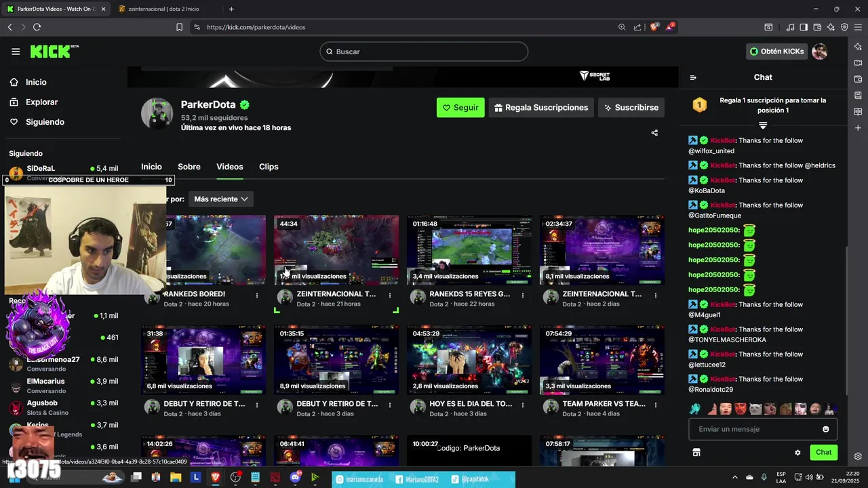This screenshot has height=488, width=868.
Task: Insert the Patrick star emote
Action: coord(711,409)
